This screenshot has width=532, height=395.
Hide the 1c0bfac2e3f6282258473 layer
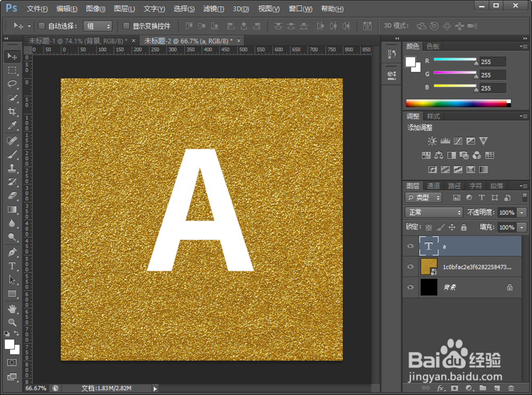point(410,267)
